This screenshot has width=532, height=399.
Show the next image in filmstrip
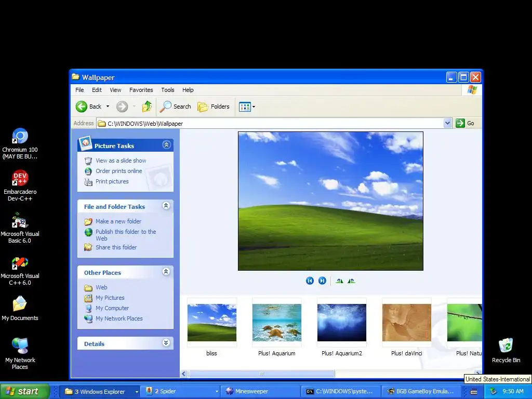click(322, 281)
